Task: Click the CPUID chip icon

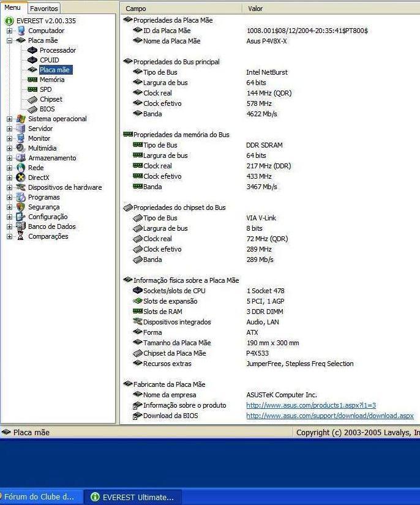Action: tap(32, 60)
